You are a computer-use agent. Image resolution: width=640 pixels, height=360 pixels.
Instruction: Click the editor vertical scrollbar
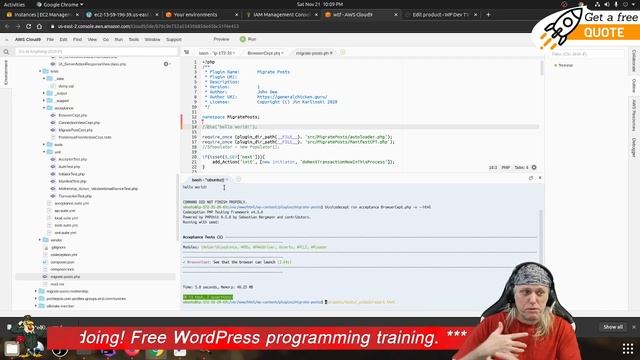pos(542,69)
